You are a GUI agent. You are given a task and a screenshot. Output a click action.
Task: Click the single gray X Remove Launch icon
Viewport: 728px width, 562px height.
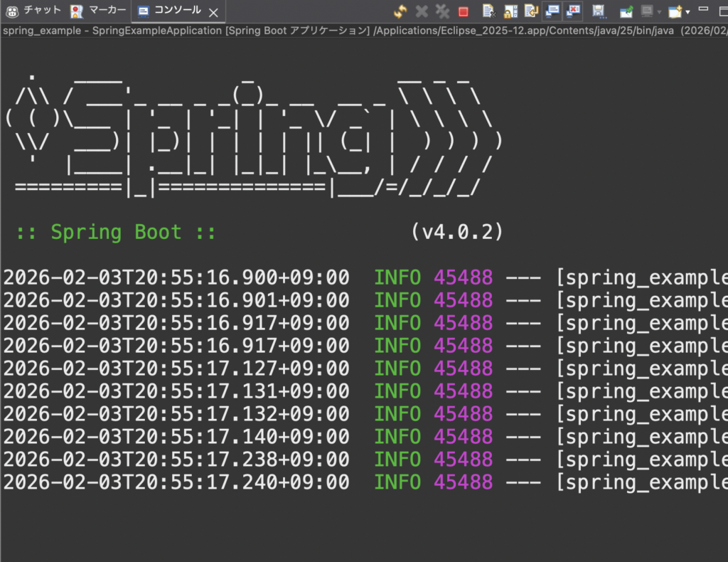click(422, 11)
